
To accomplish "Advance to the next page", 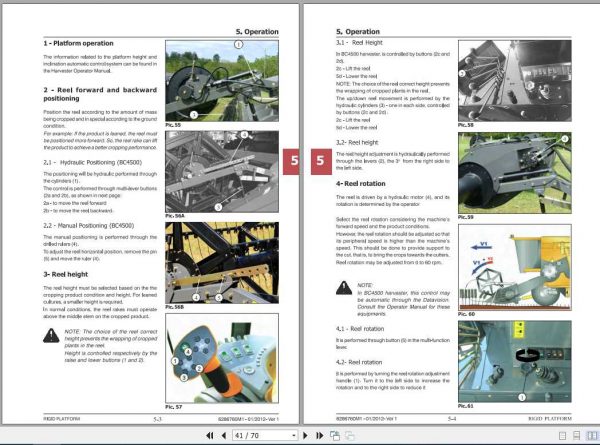I will point(305,435).
